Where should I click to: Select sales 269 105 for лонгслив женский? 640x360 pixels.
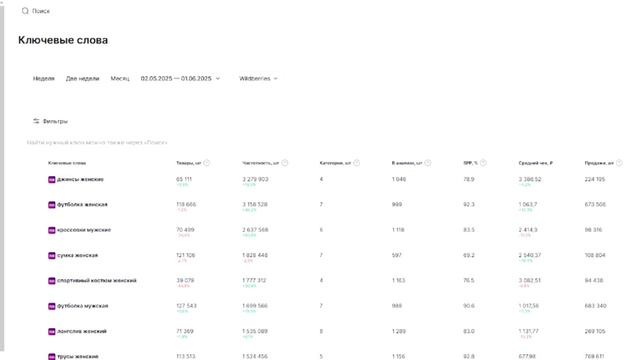[595, 331]
